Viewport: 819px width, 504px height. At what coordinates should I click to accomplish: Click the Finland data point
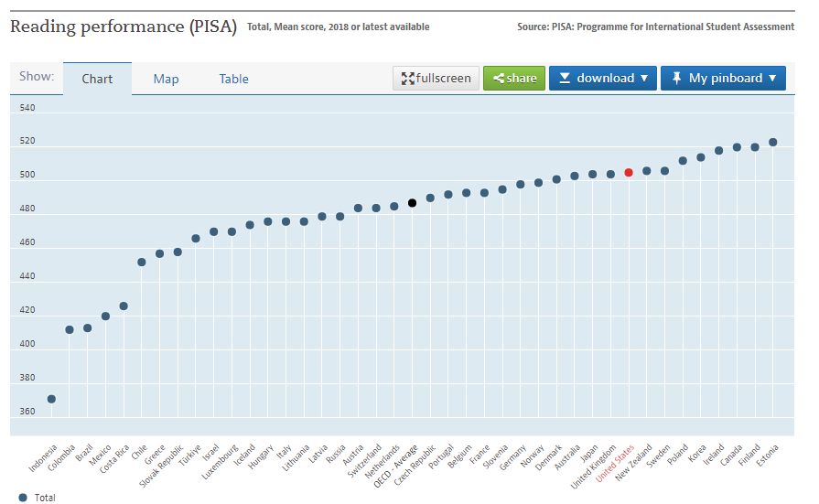755,147
